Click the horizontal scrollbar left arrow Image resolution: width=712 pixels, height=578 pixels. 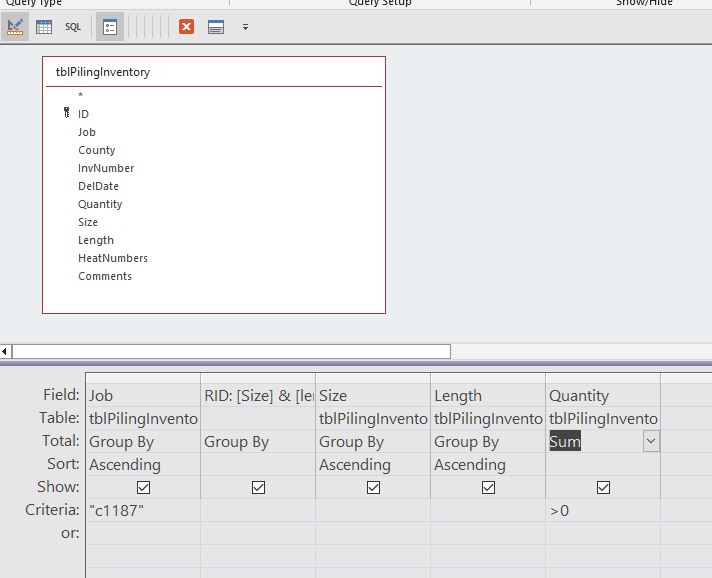5,351
